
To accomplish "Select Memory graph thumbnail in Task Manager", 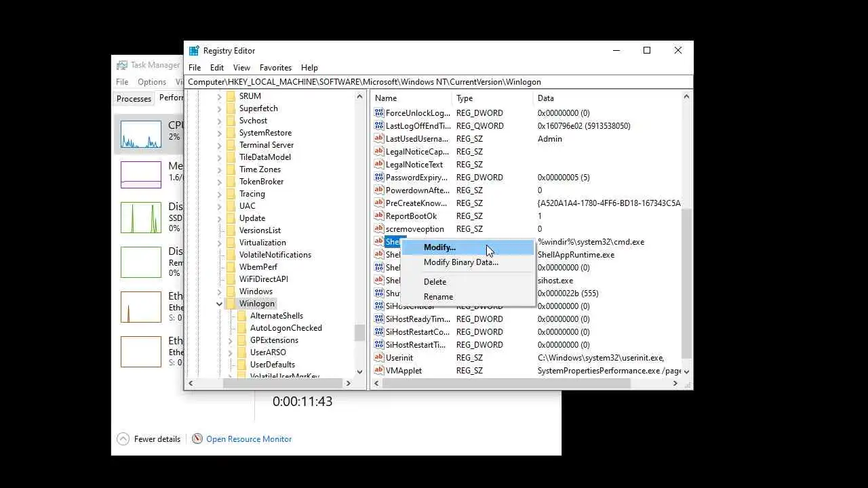I will point(141,175).
